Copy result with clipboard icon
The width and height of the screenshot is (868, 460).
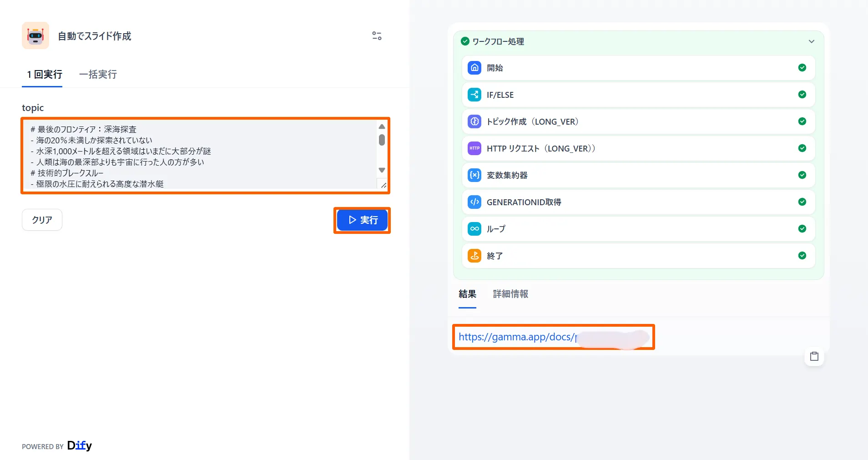(814, 357)
